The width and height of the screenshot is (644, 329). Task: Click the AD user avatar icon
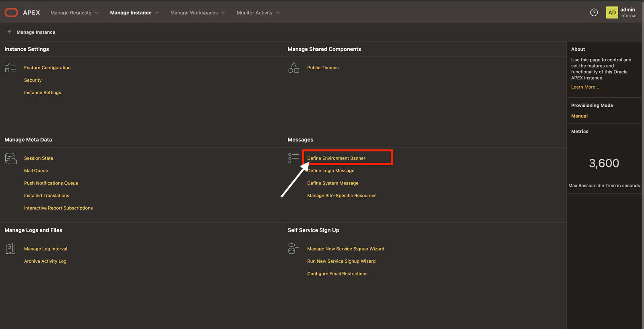[x=612, y=12]
